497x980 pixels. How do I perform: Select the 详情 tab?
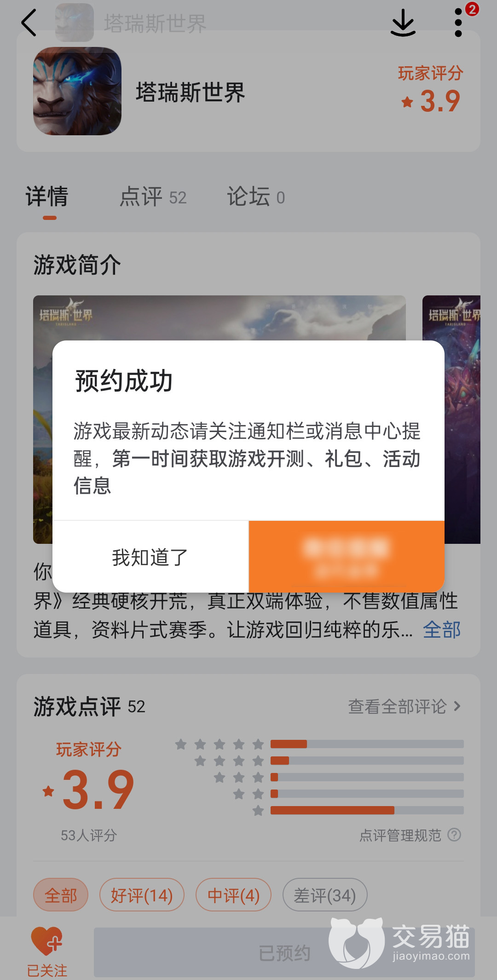pos(47,197)
